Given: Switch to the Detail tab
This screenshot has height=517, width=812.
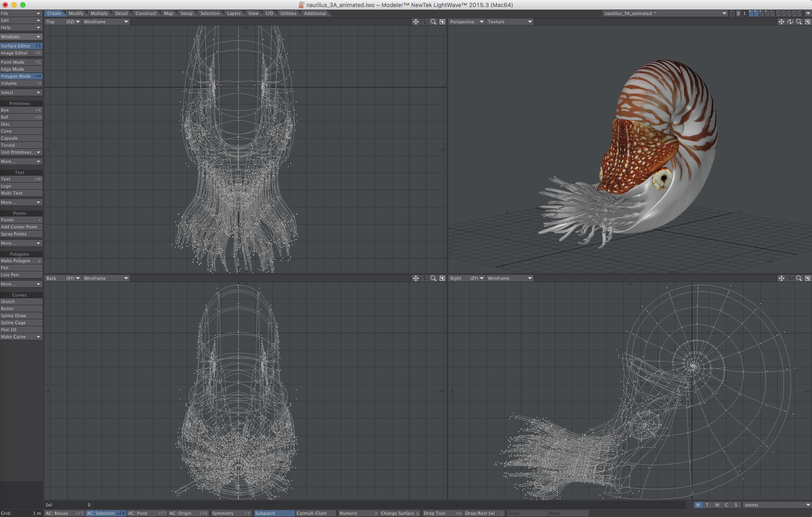Looking at the screenshot, I should point(122,13).
